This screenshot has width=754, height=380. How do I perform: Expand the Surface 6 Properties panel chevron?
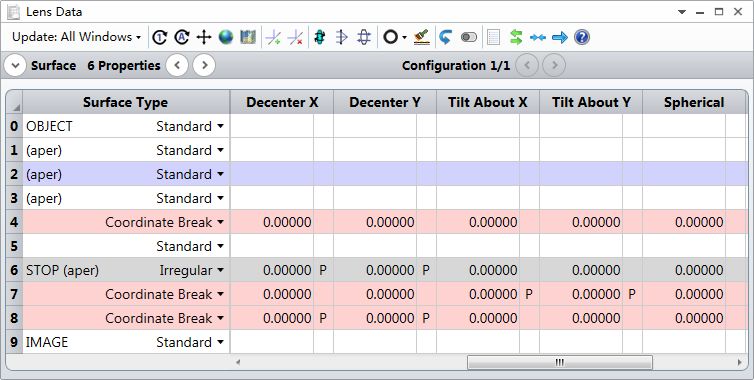point(15,65)
